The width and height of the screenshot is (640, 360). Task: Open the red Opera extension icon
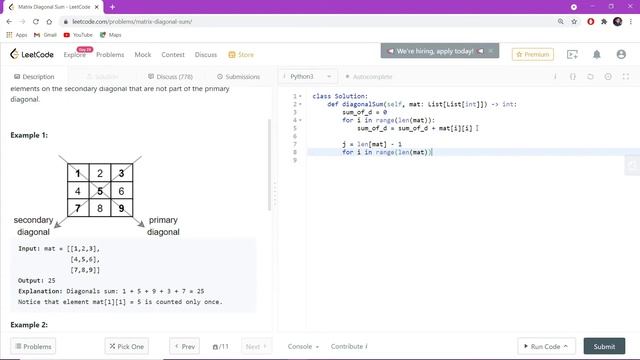point(591,22)
